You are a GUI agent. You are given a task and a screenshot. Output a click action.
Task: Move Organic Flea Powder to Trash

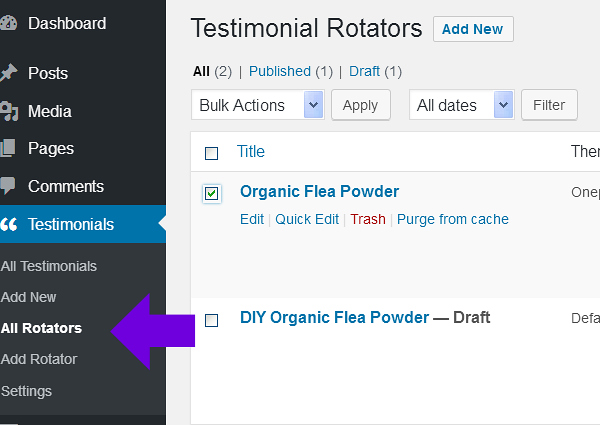(x=367, y=219)
